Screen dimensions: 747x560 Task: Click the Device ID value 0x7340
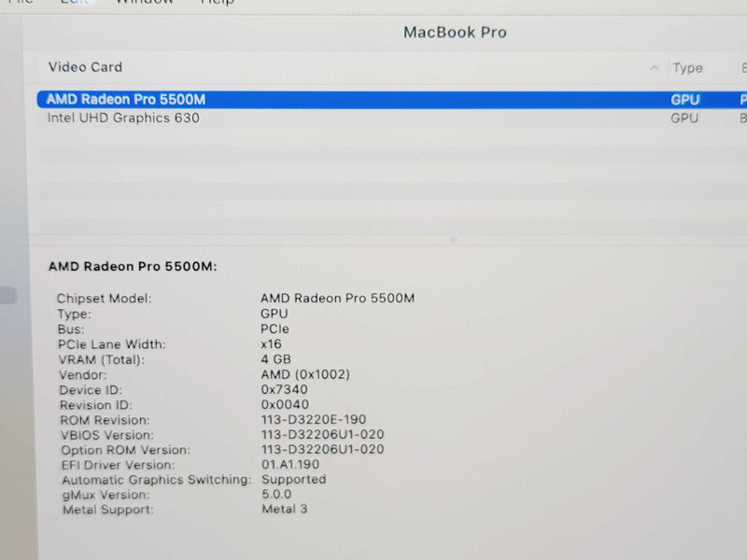point(285,389)
